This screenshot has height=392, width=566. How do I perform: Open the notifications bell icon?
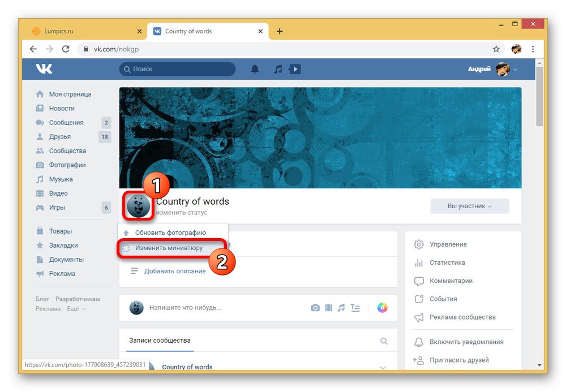tap(255, 69)
